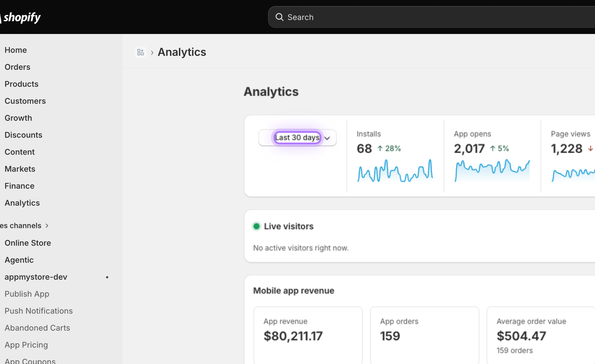Open Discounts in the sidebar
The image size is (595, 364).
coord(23,135)
